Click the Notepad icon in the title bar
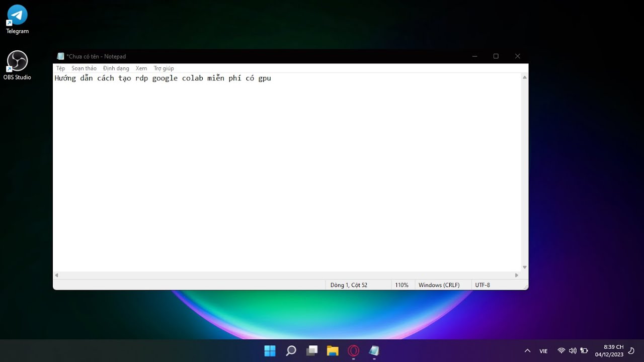The image size is (644, 362). pos(61,56)
